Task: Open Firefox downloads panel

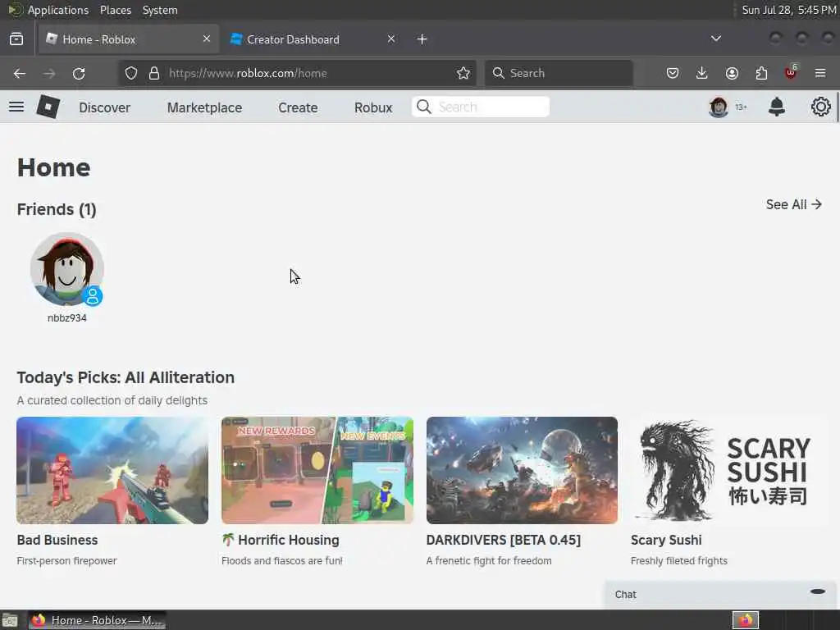Action: pyautogui.click(x=702, y=73)
